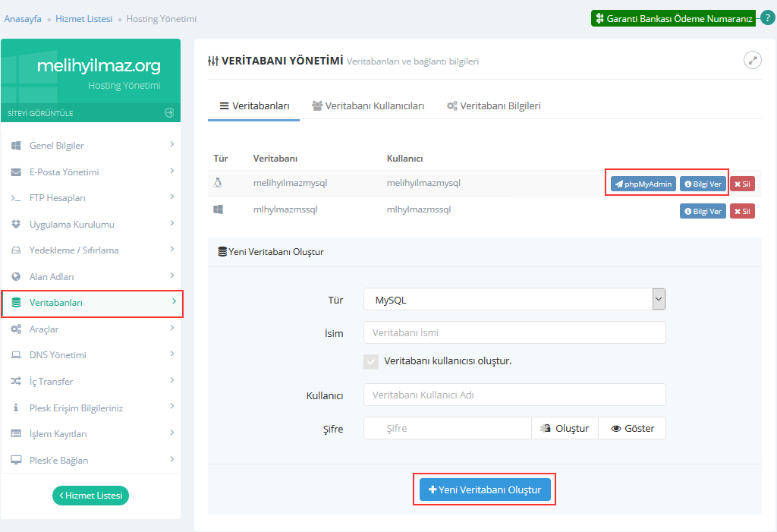The width and height of the screenshot is (777, 532).
Task: Show password with the Göster button
Action: tap(632, 428)
